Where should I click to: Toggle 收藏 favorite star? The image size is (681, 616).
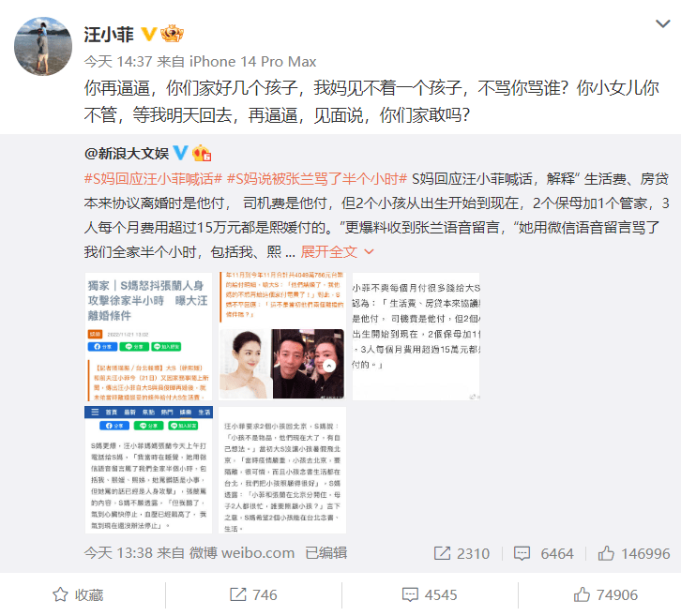[x=78, y=594]
